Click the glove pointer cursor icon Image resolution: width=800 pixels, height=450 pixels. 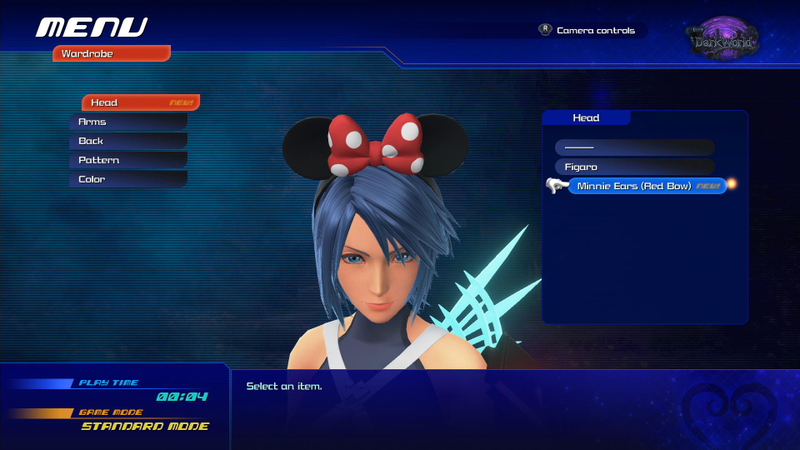pyautogui.click(x=557, y=185)
